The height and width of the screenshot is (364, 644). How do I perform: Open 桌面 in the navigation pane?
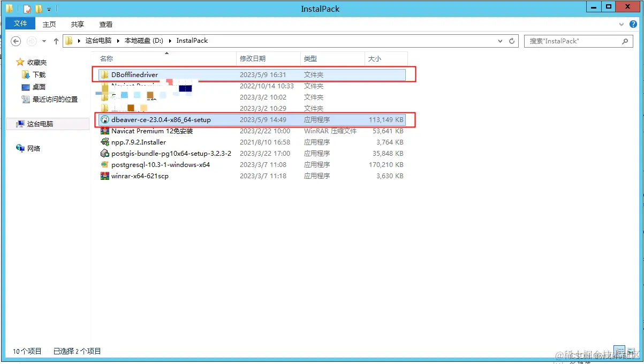click(39, 87)
